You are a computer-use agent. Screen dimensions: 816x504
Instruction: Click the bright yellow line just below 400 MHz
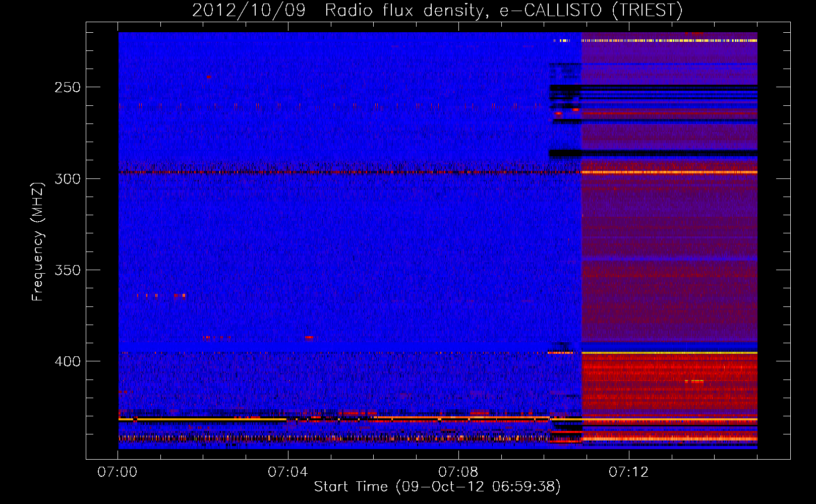pyautogui.click(x=669, y=353)
